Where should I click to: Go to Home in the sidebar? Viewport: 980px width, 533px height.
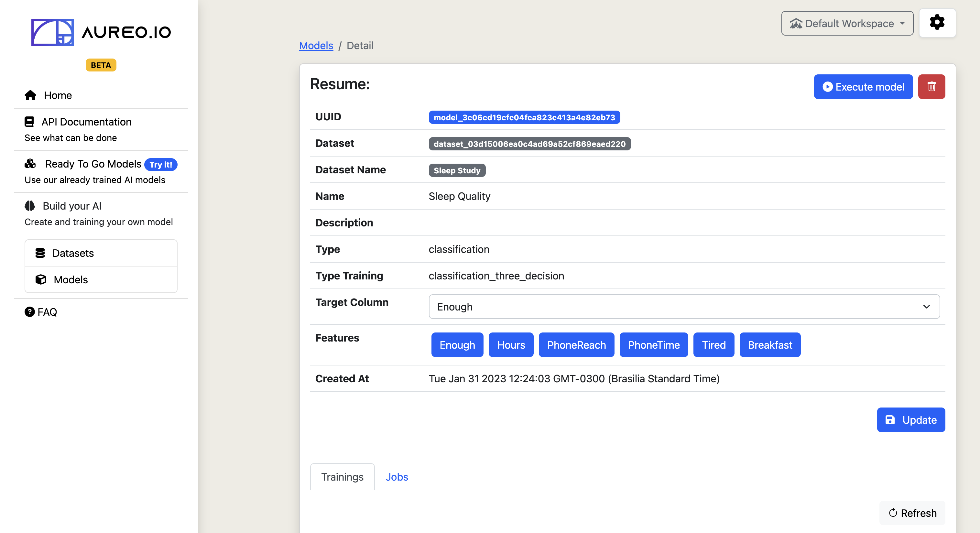click(58, 95)
